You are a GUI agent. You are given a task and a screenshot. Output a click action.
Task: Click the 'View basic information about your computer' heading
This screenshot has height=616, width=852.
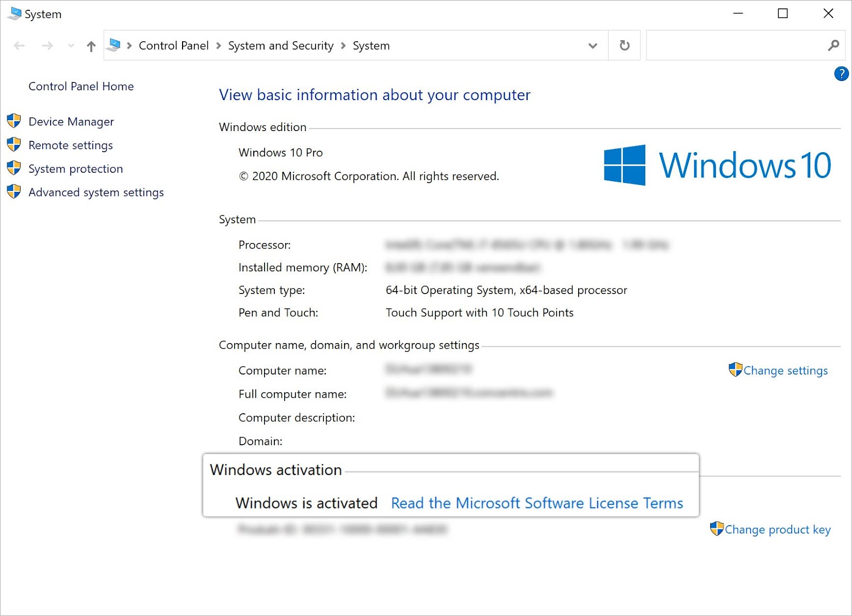click(374, 95)
